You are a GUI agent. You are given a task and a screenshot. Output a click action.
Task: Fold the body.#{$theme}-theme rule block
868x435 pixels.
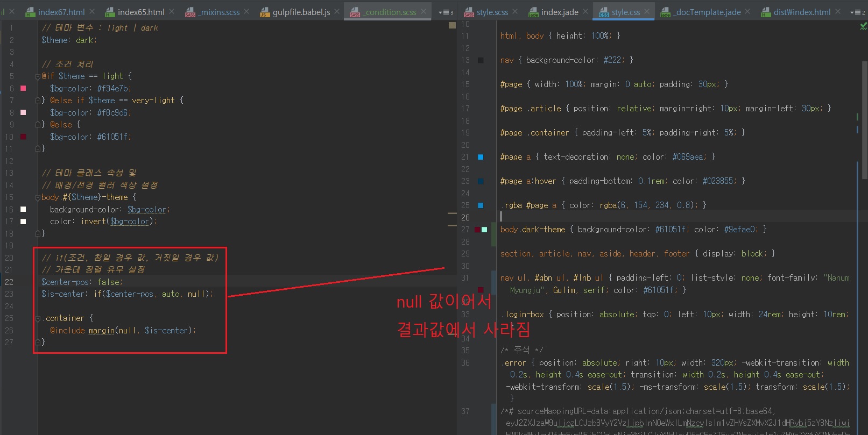coord(38,197)
